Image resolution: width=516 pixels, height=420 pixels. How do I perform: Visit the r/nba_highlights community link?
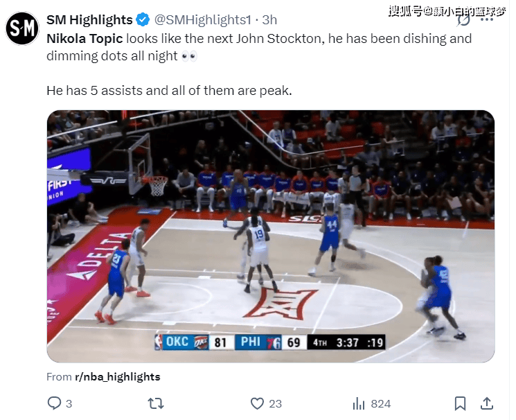coord(118,376)
